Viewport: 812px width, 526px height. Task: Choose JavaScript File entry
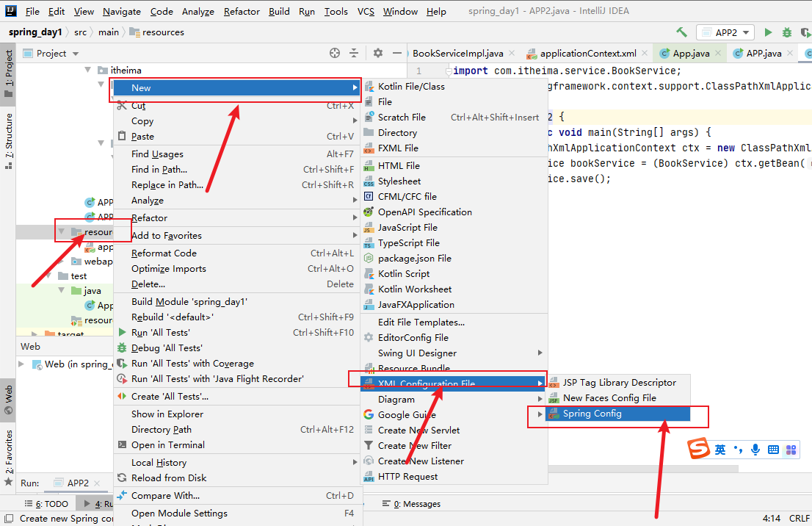(454, 228)
